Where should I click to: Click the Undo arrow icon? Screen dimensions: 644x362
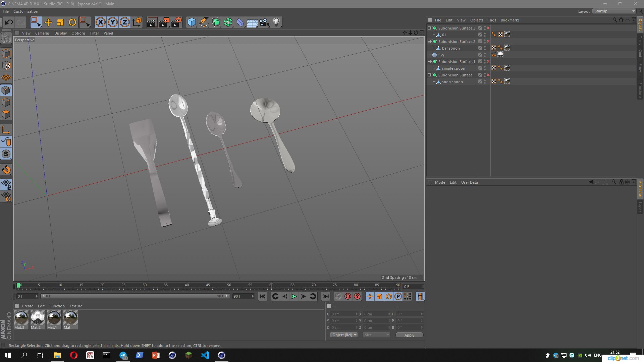click(9, 22)
